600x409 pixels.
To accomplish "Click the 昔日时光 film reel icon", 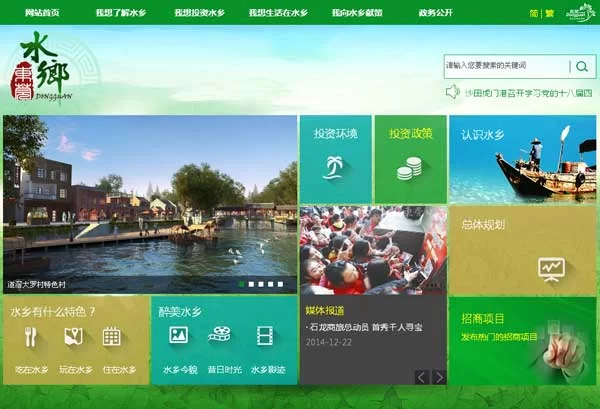I will pyautogui.click(x=219, y=336).
